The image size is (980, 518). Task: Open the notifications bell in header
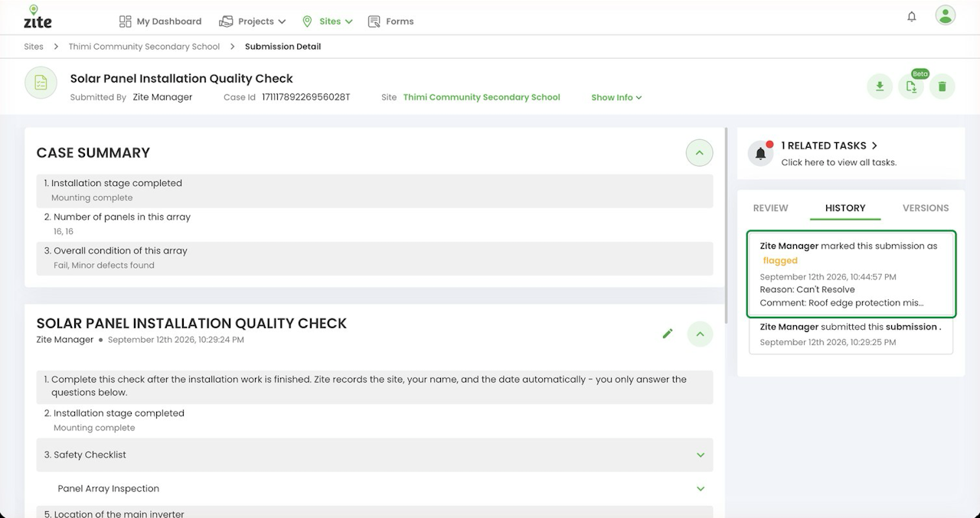(x=911, y=16)
